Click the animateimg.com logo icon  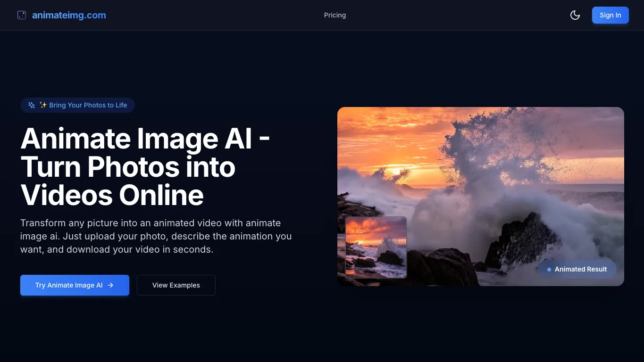[x=22, y=15]
